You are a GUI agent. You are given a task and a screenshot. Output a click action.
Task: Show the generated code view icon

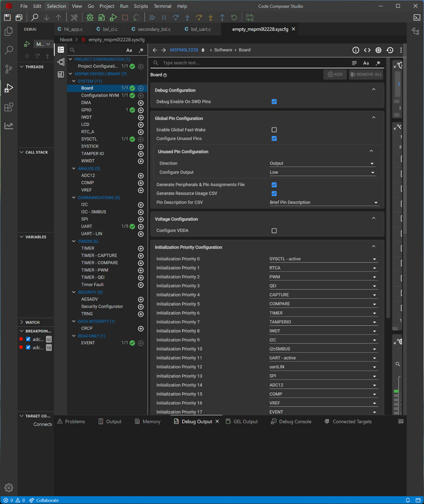click(x=367, y=50)
